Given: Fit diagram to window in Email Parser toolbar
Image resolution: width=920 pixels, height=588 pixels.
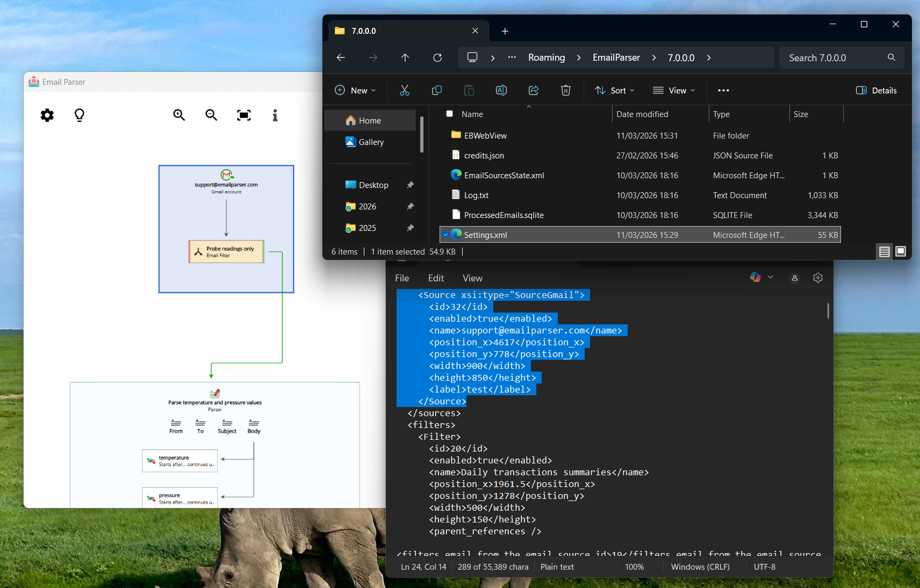Looking at the screenshot, I should coord(243,115).
